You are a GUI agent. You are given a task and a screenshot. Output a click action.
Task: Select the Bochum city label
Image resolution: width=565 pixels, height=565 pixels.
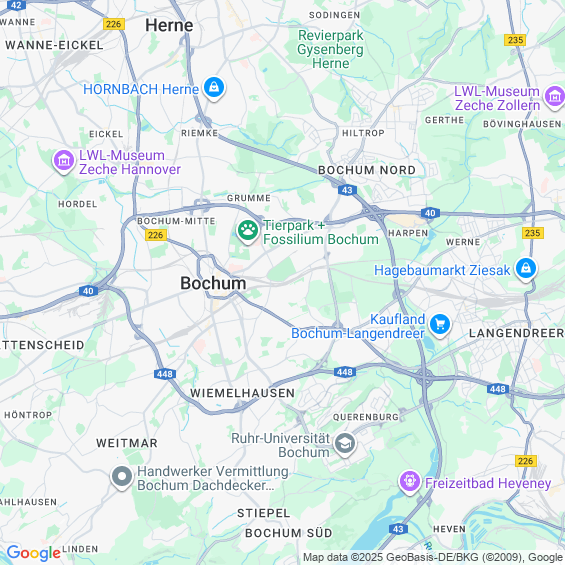coord(213,283)
